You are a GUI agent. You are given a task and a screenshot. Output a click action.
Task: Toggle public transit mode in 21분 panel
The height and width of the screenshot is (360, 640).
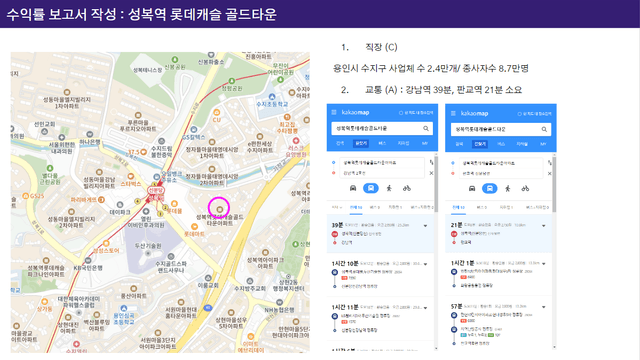click(x=489, y=189)
